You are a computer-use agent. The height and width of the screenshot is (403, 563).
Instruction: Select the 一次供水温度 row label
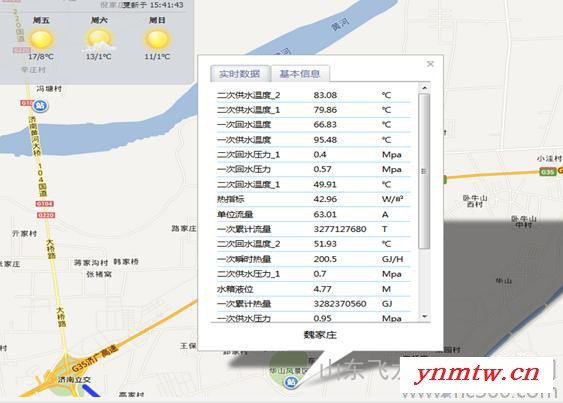[x=244, y=140]
